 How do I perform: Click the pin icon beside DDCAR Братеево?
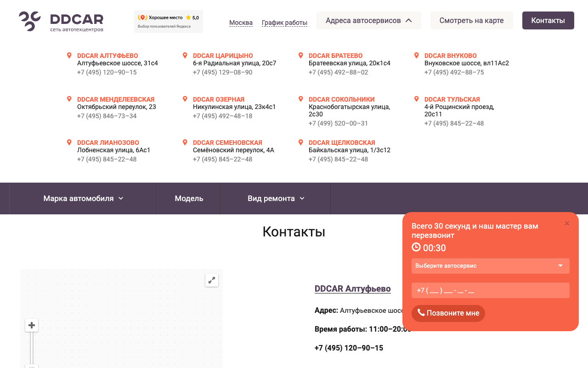(301, 56)
